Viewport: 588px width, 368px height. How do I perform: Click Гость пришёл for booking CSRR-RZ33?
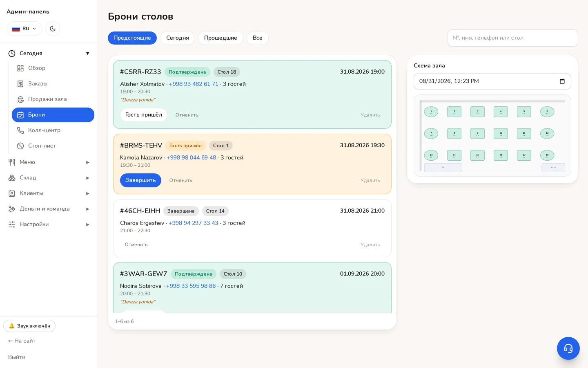144,115
